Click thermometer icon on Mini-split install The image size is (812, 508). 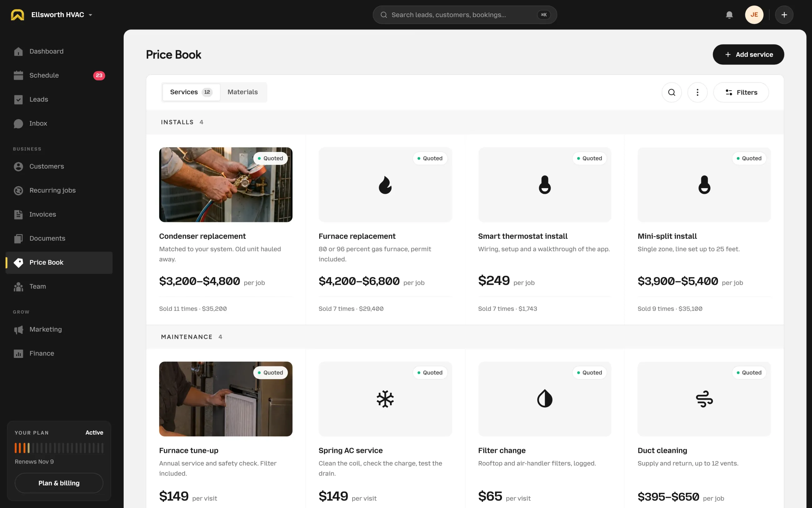[704, 185]
